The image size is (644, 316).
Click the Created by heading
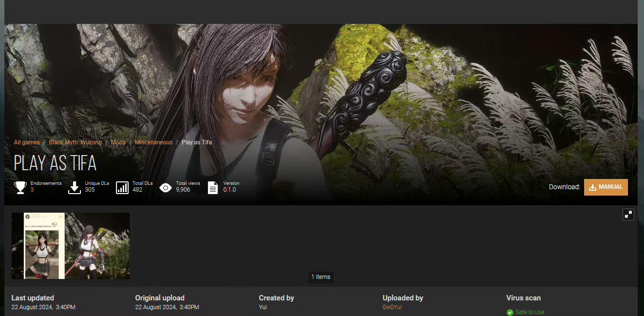coord(277,298)
